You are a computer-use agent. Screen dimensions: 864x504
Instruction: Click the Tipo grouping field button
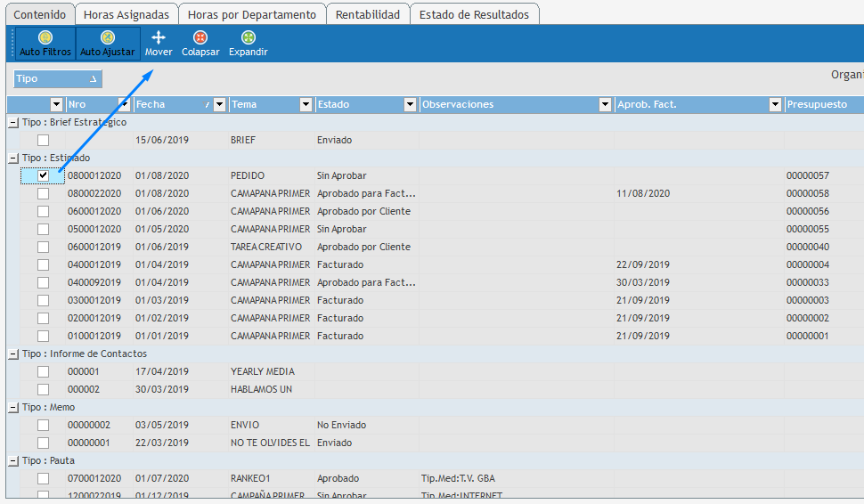point(58,78)
